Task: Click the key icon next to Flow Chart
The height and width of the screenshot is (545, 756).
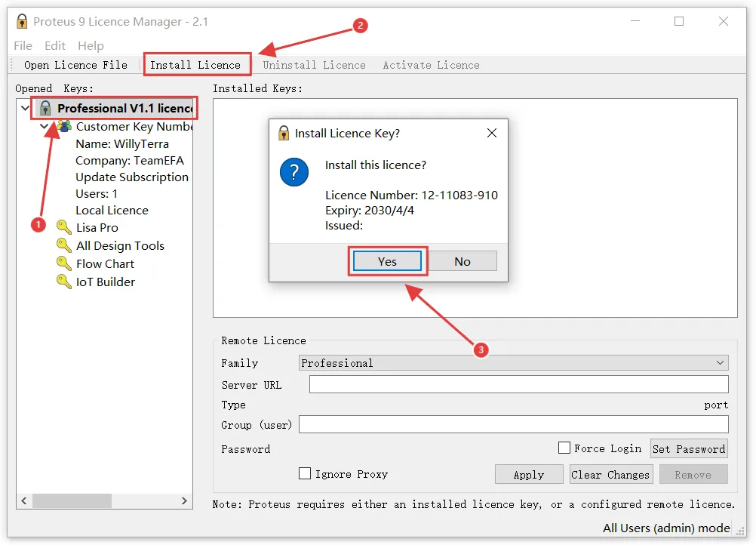Action: point(63,263)
